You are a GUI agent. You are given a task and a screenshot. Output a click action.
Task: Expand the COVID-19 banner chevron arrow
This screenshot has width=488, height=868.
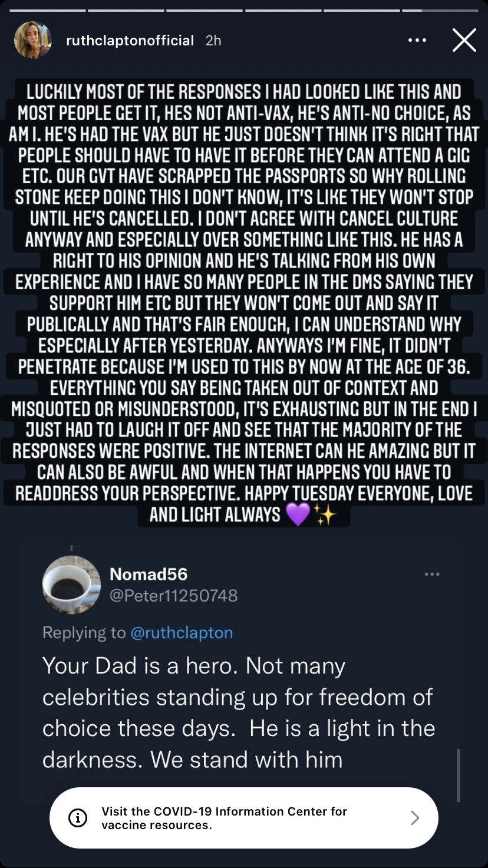[415, 818]
